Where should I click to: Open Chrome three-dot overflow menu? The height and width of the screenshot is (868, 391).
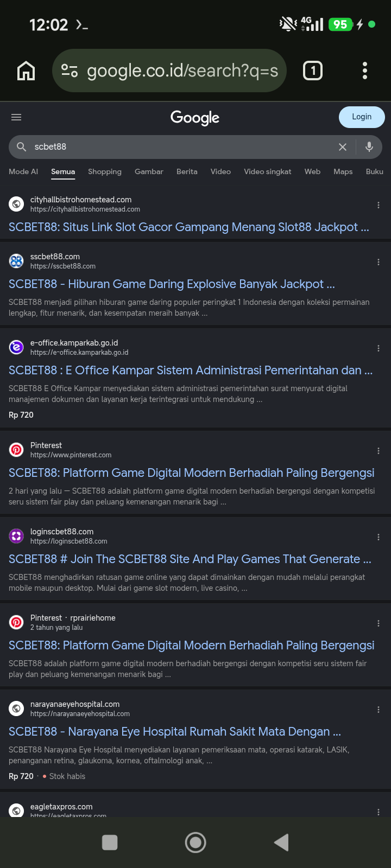(x=365, y=71)
